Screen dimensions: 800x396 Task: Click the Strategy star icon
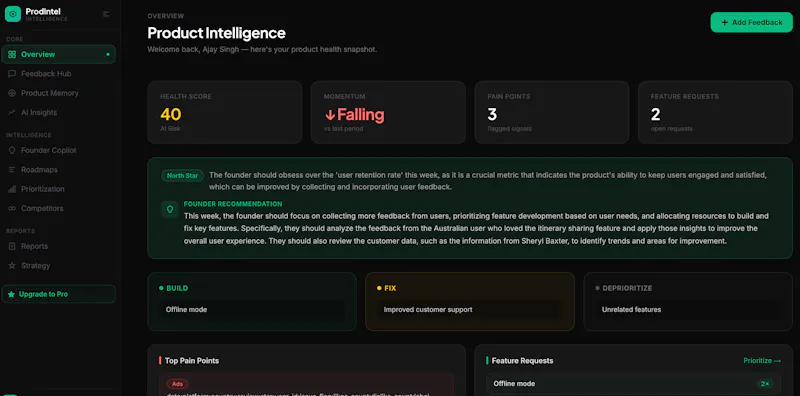pos(12,266)
